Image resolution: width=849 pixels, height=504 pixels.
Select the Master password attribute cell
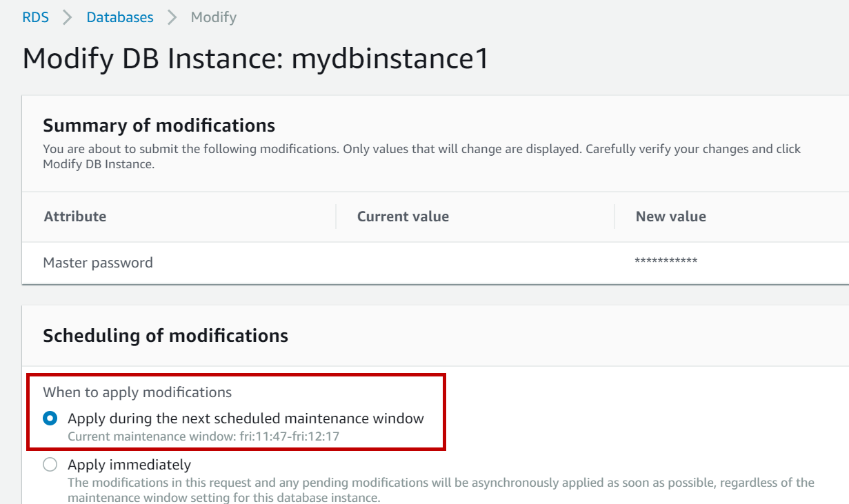click(x=98, y=263)
